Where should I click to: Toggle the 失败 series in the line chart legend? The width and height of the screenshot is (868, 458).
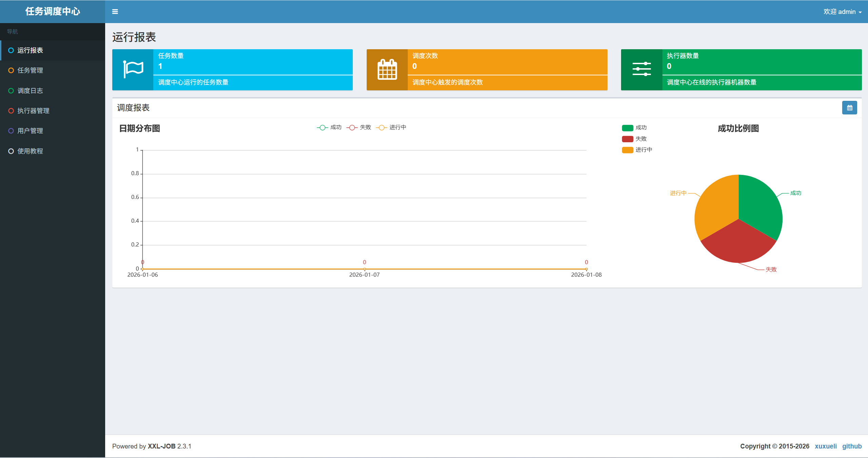click(359, 127)
